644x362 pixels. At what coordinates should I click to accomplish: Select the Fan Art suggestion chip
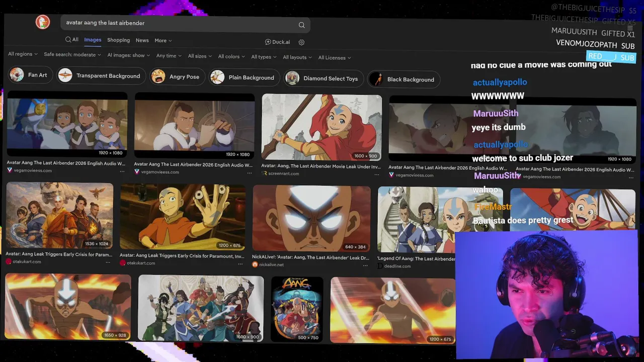pos(30,75)
